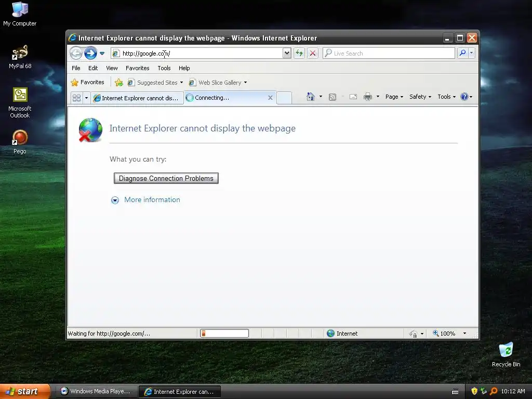
Task: Click the Search magnifier button
Action: pyautogui.click(x=462, y=53)
